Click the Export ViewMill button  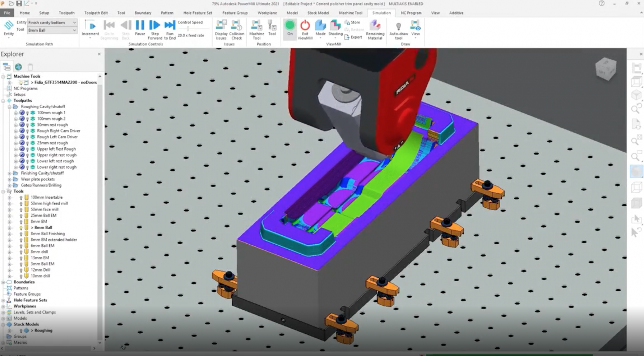tap(353, 37)
